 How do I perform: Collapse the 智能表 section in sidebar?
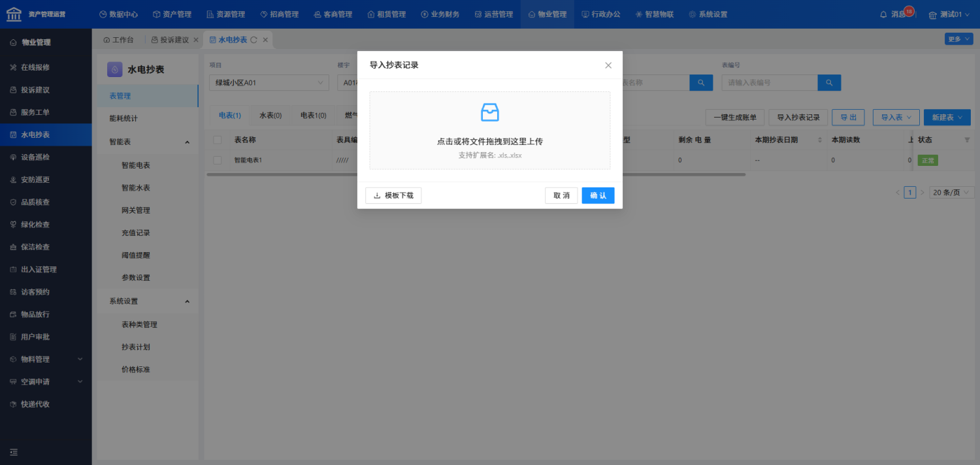coord(188,142)
